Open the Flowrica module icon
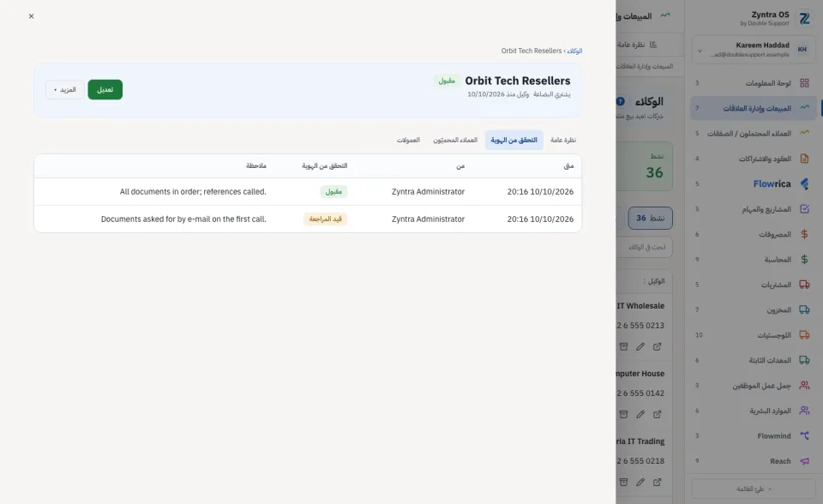Viewport: 823px width, 504px height. [804, 183]
